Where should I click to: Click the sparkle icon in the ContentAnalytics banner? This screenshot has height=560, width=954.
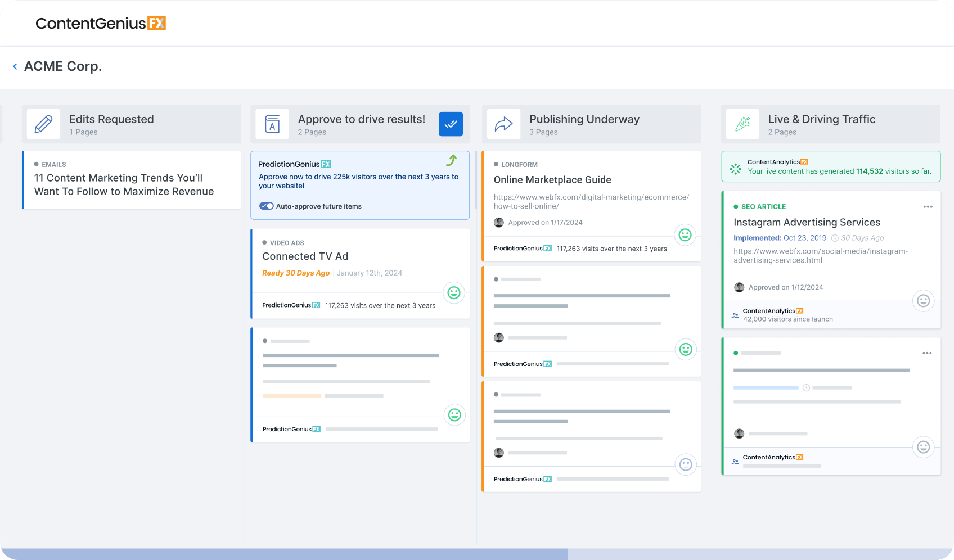click(735, 168)
